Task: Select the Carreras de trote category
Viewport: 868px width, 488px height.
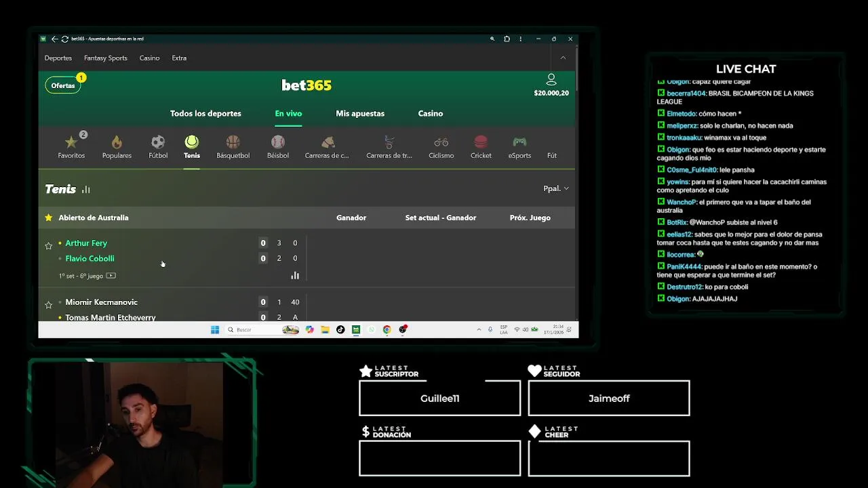Action: pyautogui.click(x=389, y=146)
